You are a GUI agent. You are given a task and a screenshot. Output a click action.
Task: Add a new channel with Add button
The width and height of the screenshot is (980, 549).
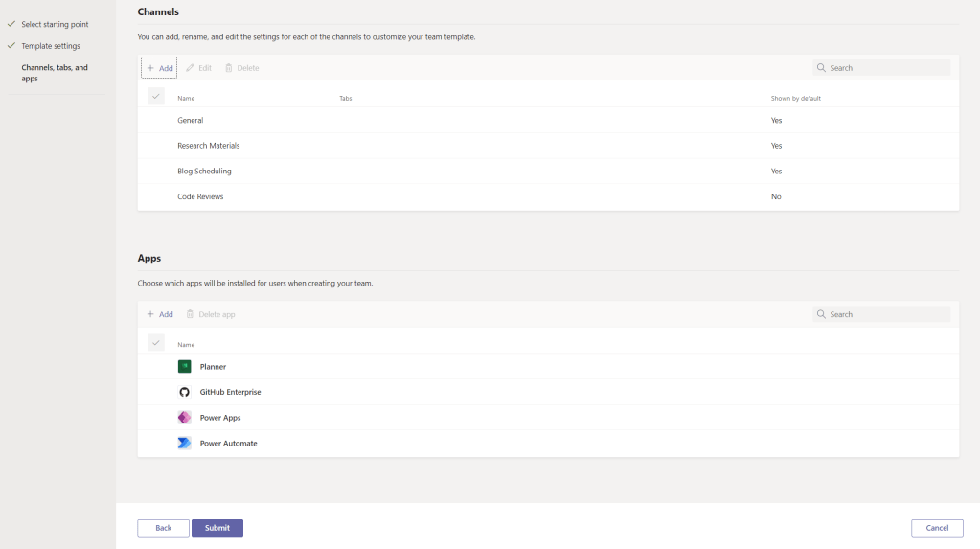[159, 68]
